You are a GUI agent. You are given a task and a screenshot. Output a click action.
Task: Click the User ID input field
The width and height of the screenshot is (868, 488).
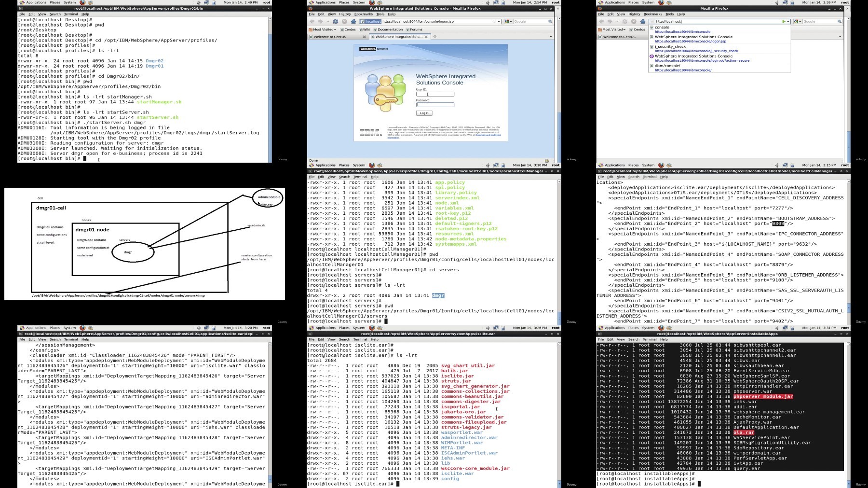coord(435,94)
